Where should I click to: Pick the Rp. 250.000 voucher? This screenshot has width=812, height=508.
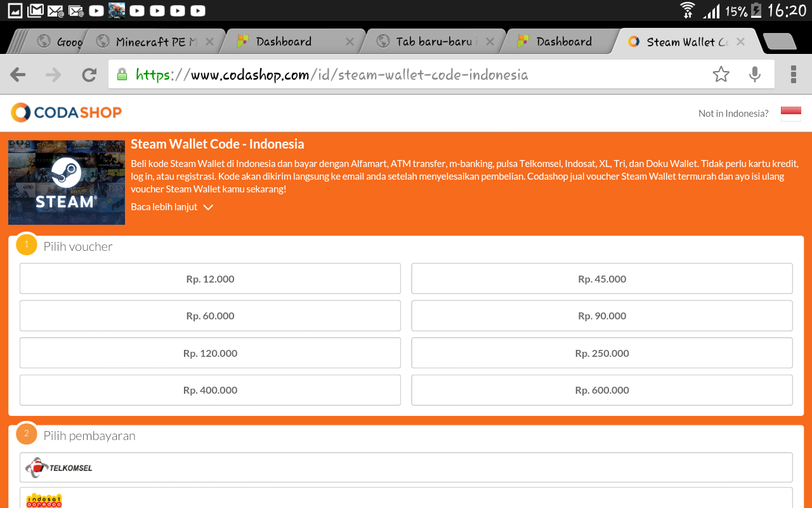click(x=602, y=353)
